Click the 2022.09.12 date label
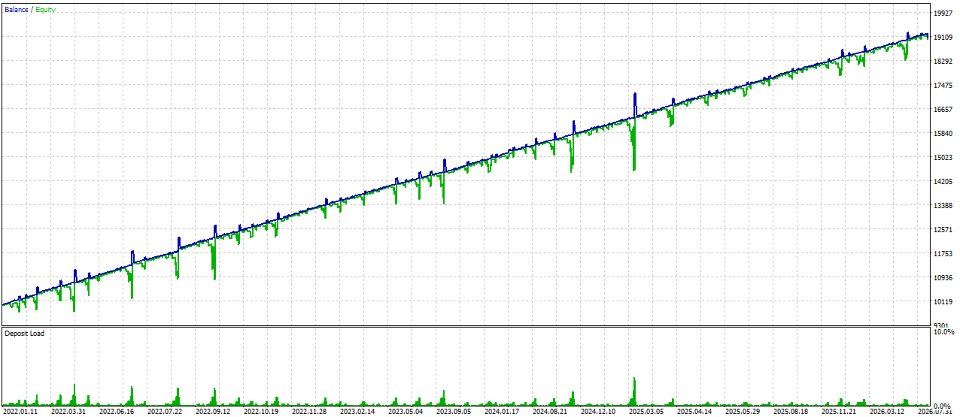Image resolution: width=960 pixels, height=417 pixels. click(213, 411)
